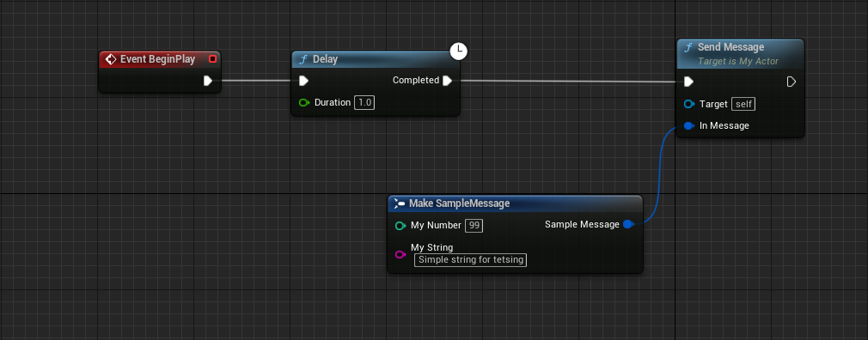Click the Target is My Actor subtitle
The width and height of the screenshot is (868, 340).
click(738, 61)
